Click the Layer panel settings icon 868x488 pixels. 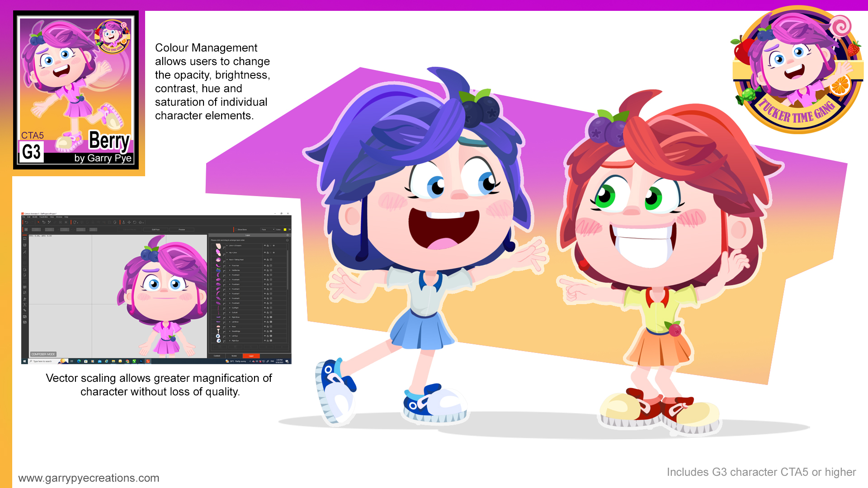(288, 235)
